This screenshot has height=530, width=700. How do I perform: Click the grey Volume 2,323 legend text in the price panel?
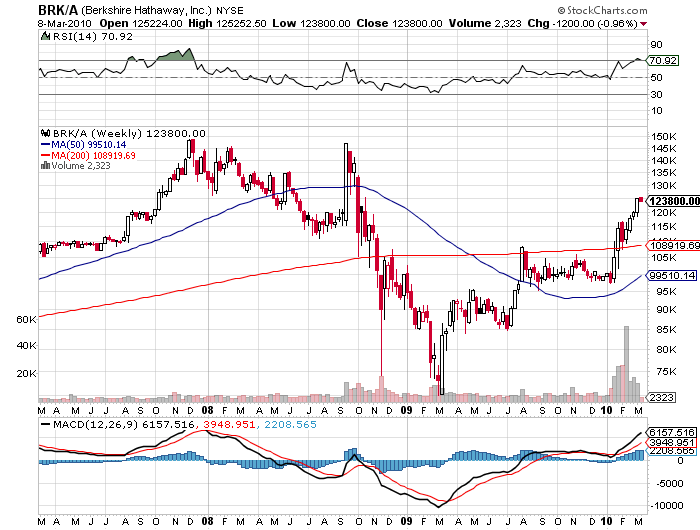[x=81, y=166]
